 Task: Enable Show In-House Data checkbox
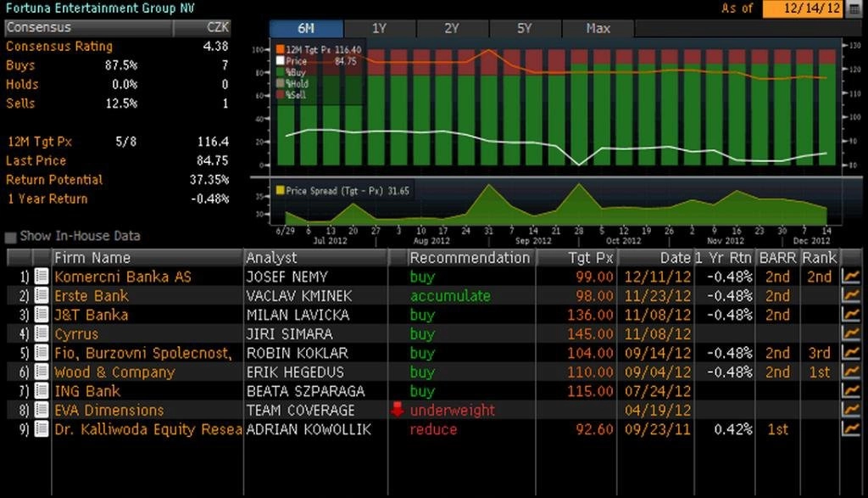(10, 237)
